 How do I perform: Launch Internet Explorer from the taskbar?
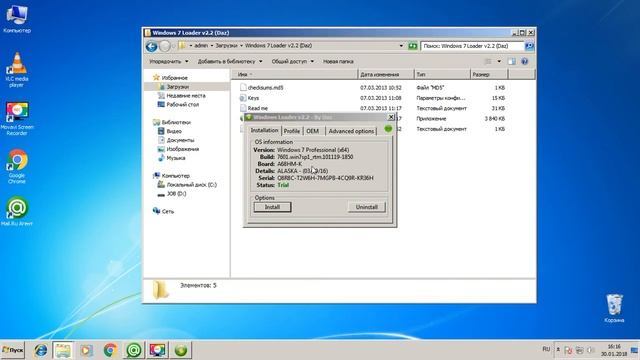[x=40, y=350]
